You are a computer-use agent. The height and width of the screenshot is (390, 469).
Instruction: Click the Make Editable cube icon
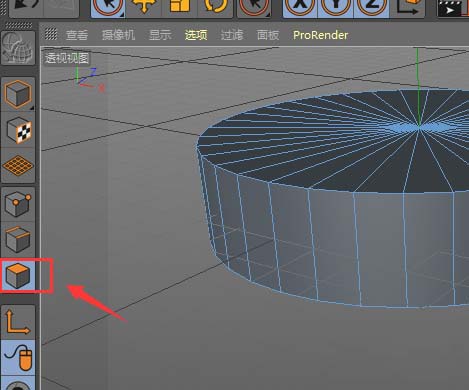pyautogui.click(x=18, y=94)
